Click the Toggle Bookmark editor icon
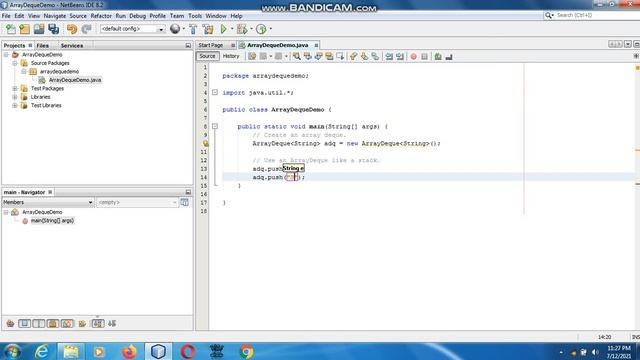The height and width of the screenshot is (360, 640). 375,57
